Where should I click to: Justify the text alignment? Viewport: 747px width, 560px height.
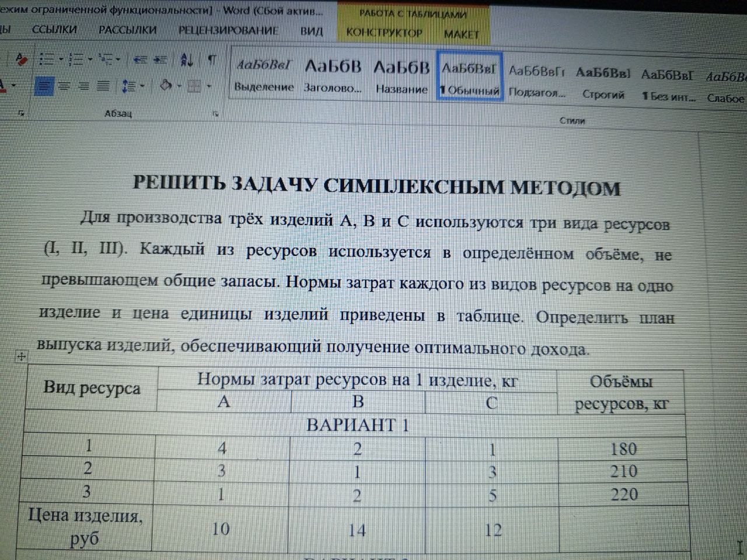tap(103, 87)
